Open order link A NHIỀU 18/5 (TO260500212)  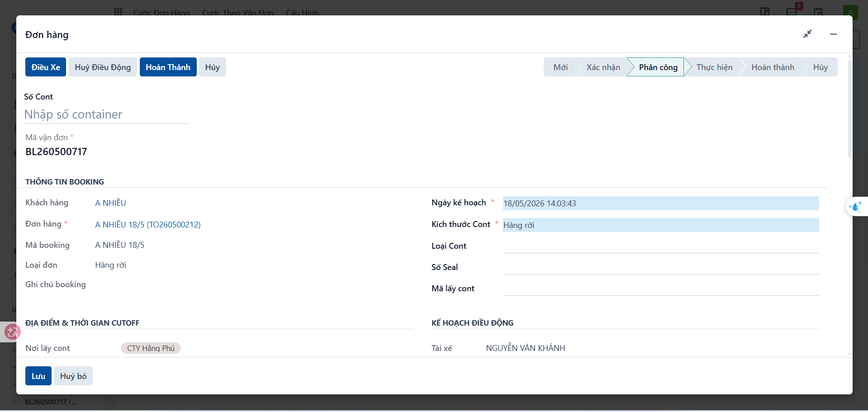(x=148, y=224)
